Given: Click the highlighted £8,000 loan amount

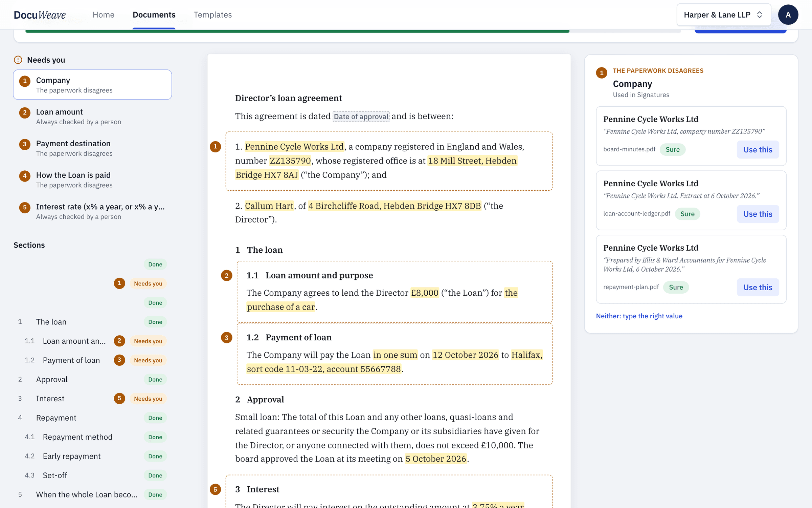Looking at the screenshot, I should (x=425, y=293).
